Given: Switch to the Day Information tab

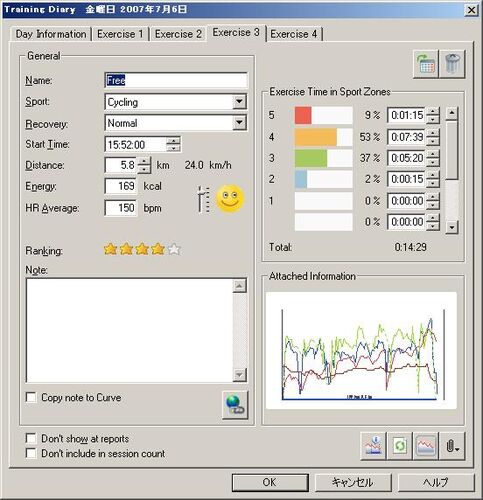Looking at the screenshot, I should (51, 34).
